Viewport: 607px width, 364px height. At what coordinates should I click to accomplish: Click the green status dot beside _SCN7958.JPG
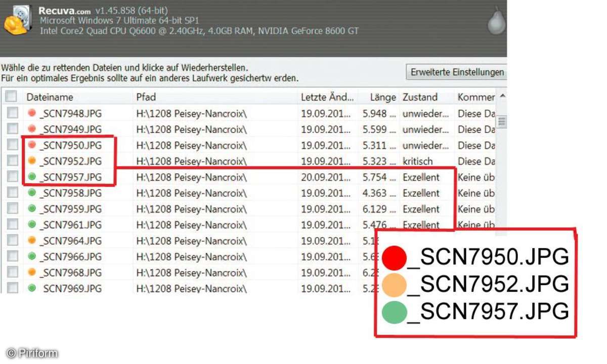(x=32, y=193)
